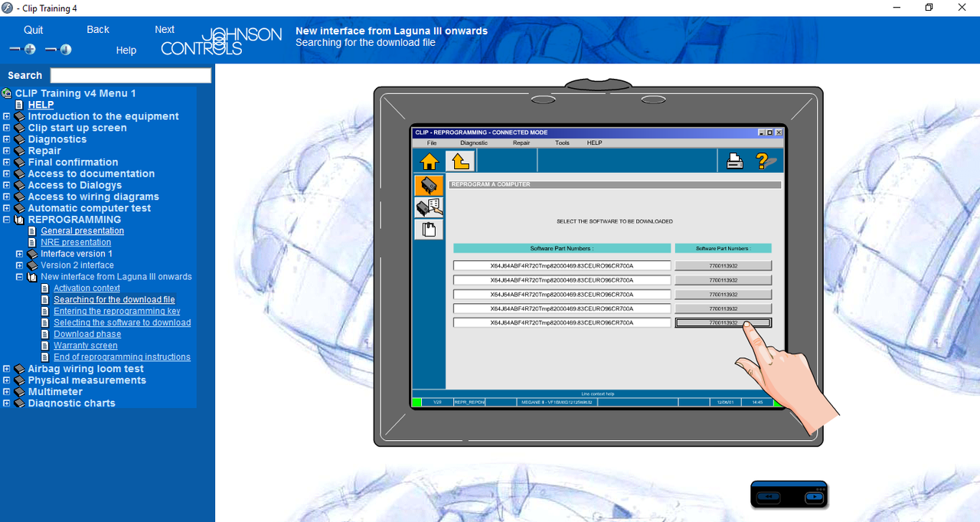
Task: Click the book icon beside Access to Dialogys
Action: pos(19,185)
